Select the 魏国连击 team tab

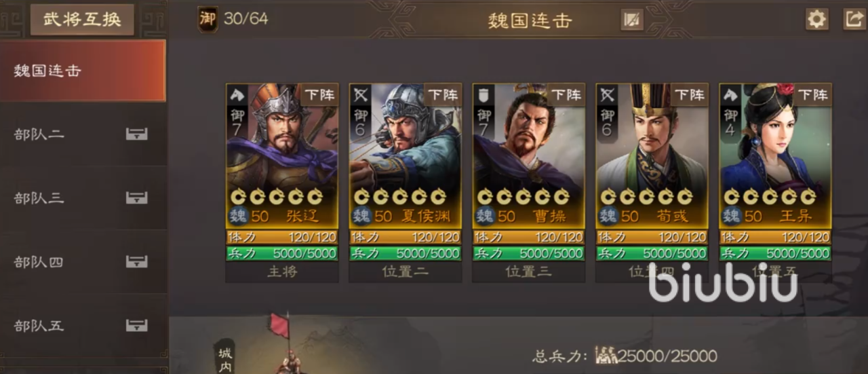point(83,71)
